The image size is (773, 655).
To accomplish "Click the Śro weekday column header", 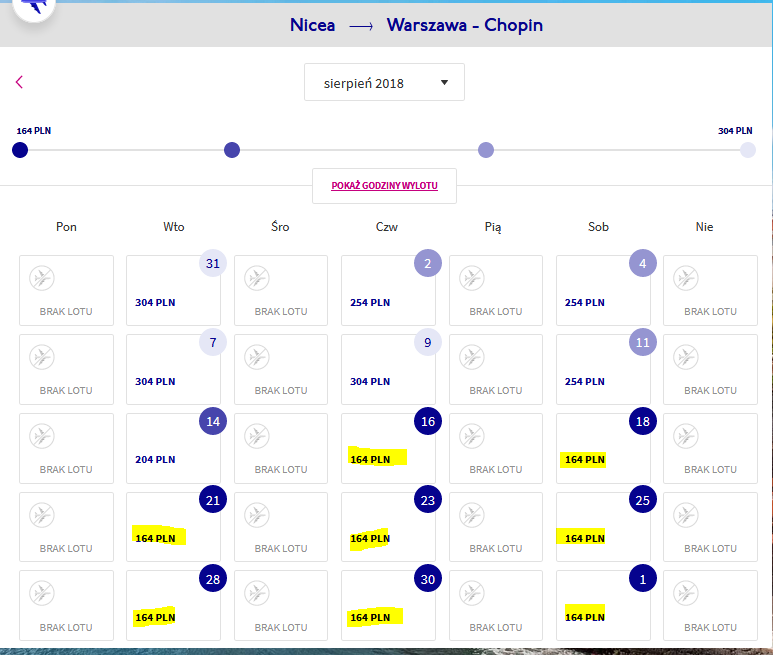I will [x=280, y=227].
